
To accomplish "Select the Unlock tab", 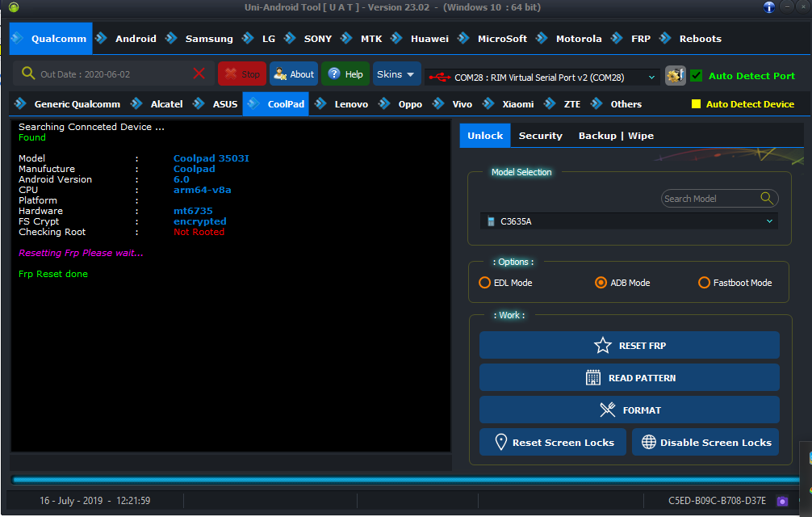I will click(485, 136).
